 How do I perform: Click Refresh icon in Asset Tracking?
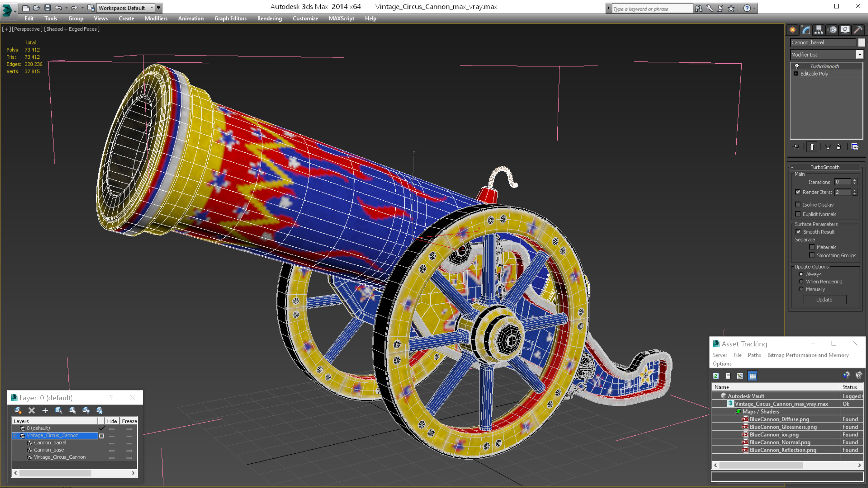click(x=716, y=376)
